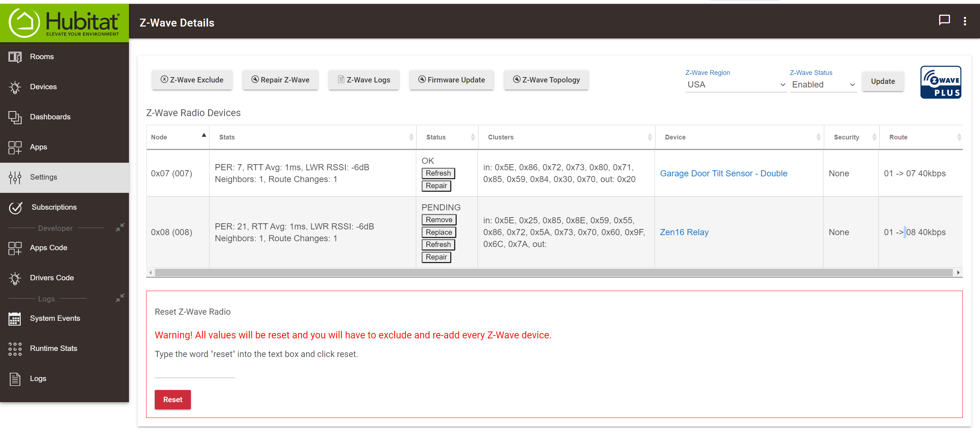Click the Hubitat logo in the sidebar
Screen dimensions: 980x438
pyautogui.click(x=64, y=23)
